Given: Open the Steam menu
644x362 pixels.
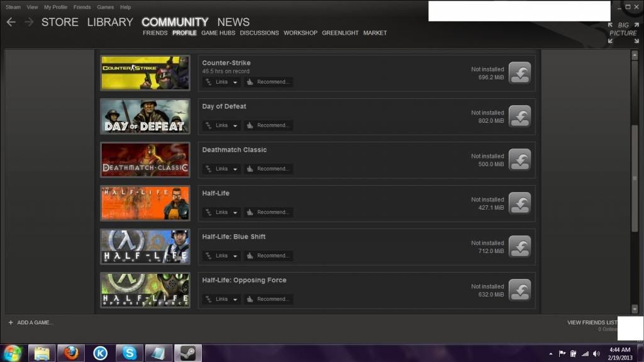Looking at the screenshot, I should pyautogui.click(x=13, y=7).
